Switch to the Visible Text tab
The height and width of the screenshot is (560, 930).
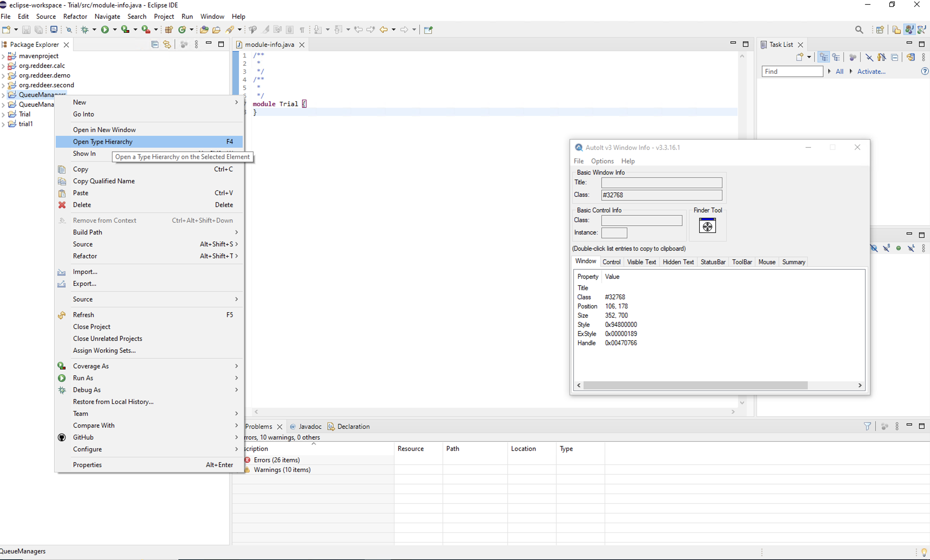pyautogui.click(x=641, y=262)
